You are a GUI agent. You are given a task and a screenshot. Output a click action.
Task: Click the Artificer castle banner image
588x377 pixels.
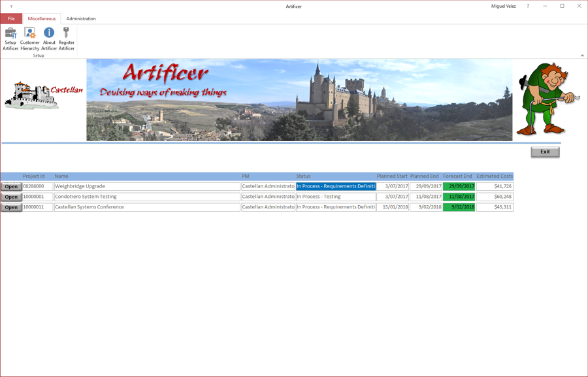click(x=299, y=100)
